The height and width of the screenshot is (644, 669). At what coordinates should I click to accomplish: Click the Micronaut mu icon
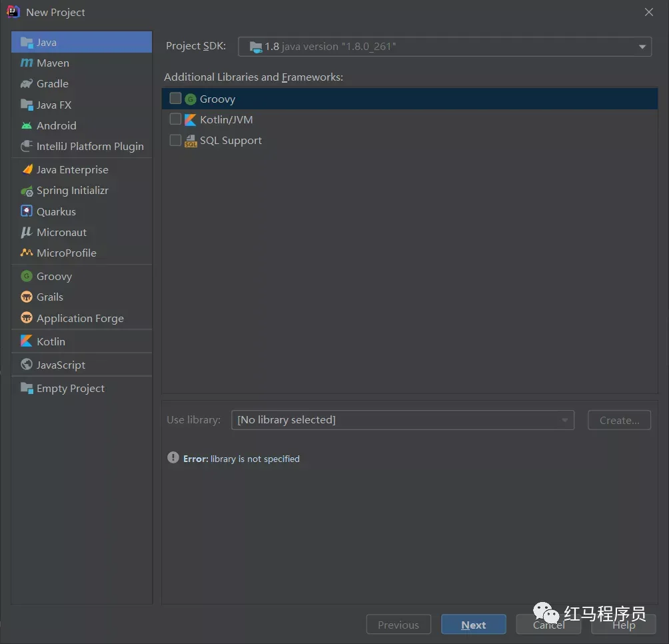[27, 232]
